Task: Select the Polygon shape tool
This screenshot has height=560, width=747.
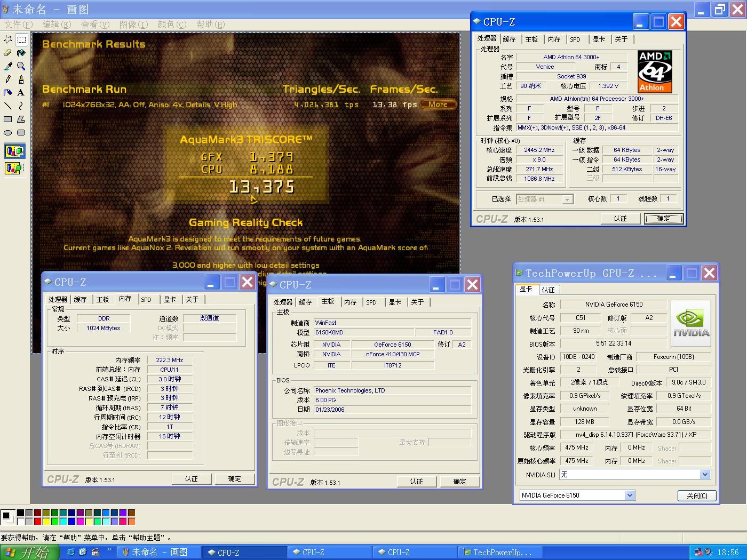Action: click(21, 119)
